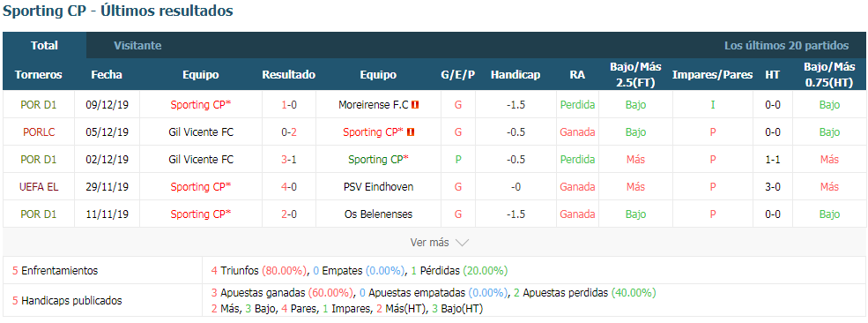
Task: Open the Os Belenenses team link
Action: click(x=378, y=214)
